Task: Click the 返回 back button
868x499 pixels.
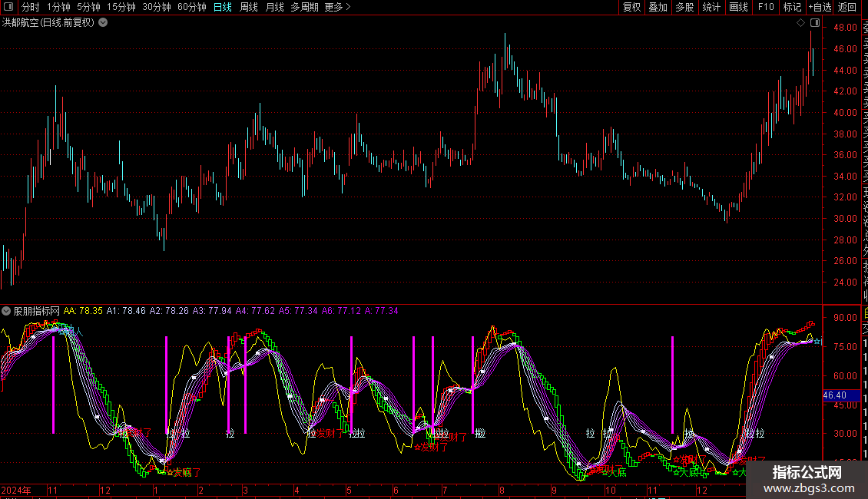Action: pyautogui.click(x=846, y=7)
